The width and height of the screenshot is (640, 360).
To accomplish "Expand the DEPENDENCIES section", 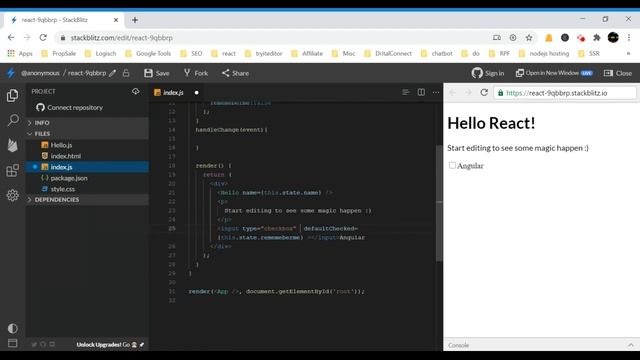I will 87,200.
